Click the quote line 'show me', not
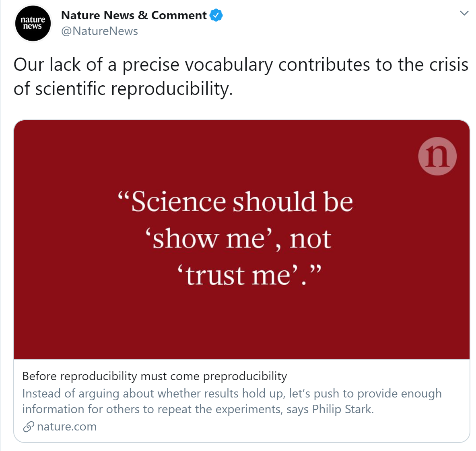The image size is (476, 451). (x=238, y=239)
